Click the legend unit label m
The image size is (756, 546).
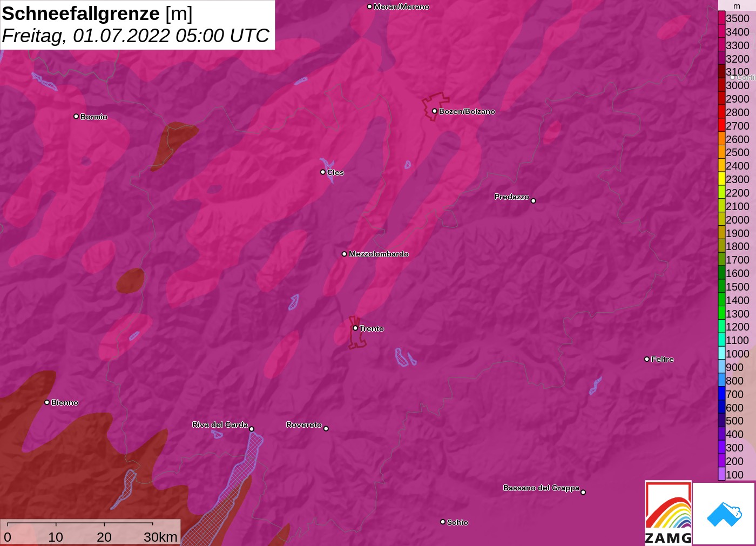(737, 6)
